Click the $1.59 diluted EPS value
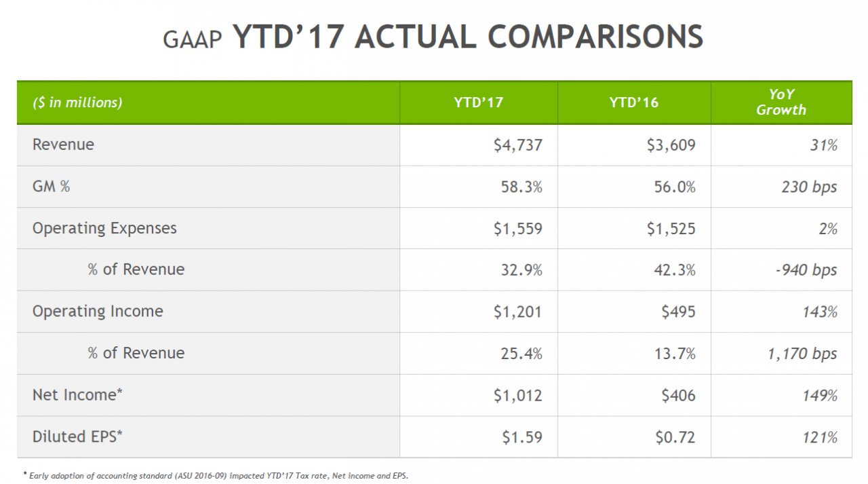The width and height of the screenshot is (868, 484). click(522, 437)
